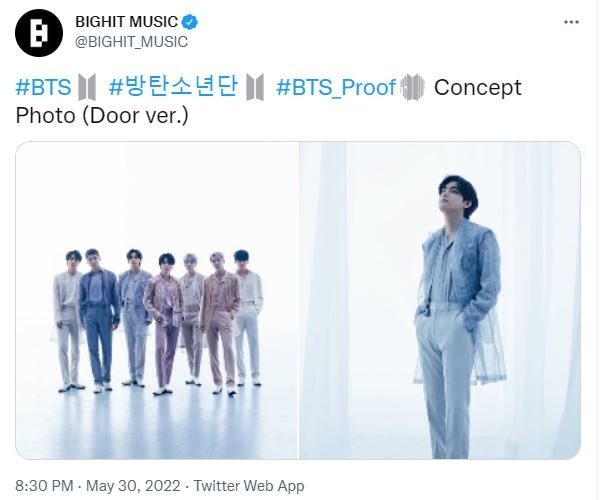The width and height of the screenshot is (601, 500).
Task: Click the BIGHIT MUSIC display name
Action: [x=126, y=22]
